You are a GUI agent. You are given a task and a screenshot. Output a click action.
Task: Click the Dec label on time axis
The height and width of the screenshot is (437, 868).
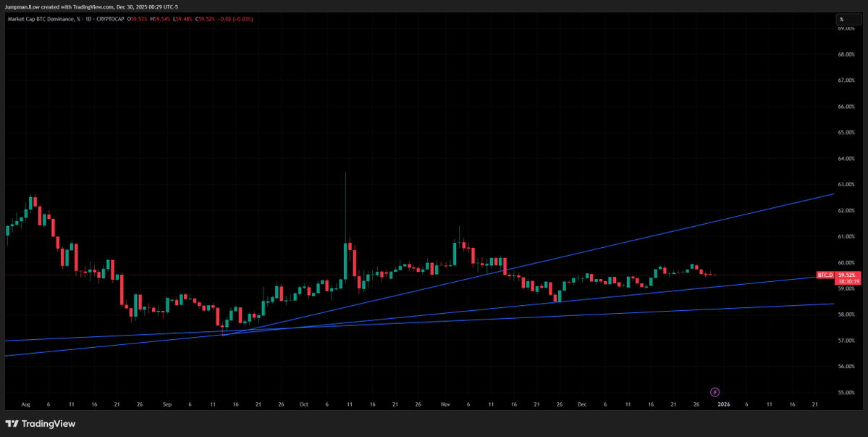(x=582, y=405)
